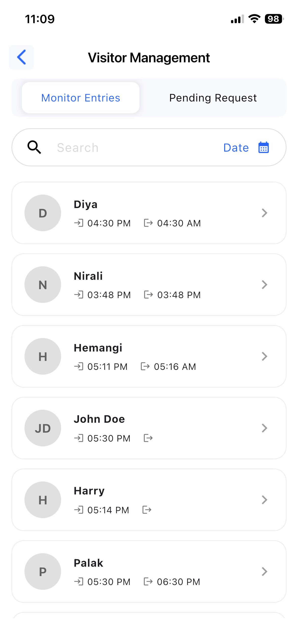Open the calendar date picker icon
Screen dimensions: 298x644
pos(263,148)
